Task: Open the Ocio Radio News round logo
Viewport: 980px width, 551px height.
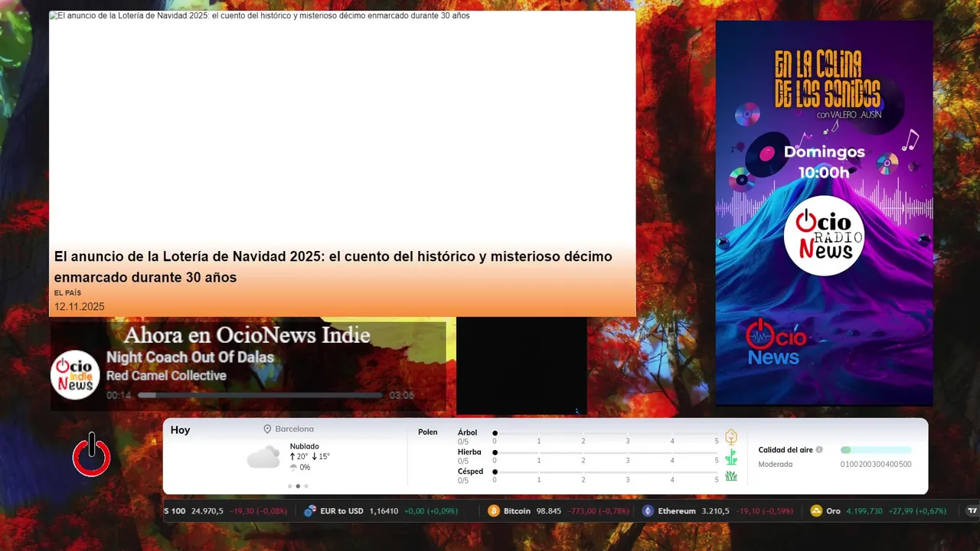Action: click(x=824, y=236)
